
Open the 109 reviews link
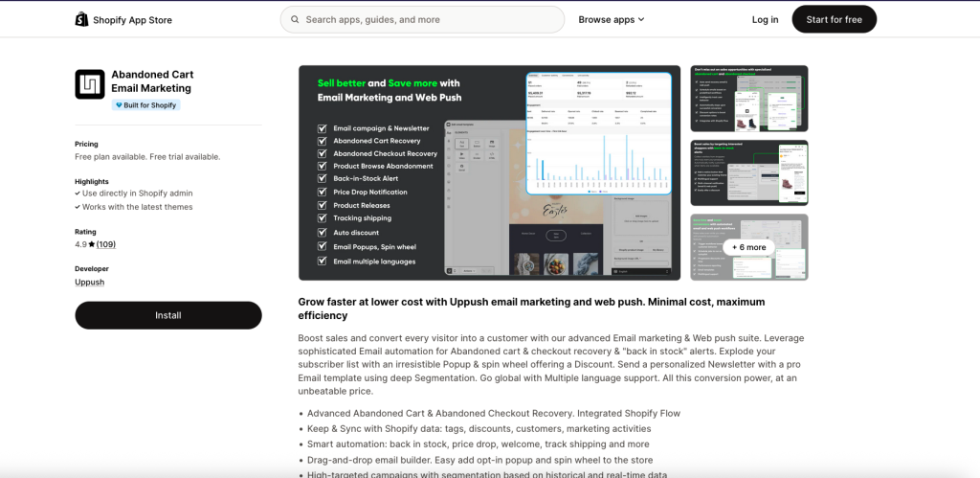pyautogui.click(x=105, y=244)
